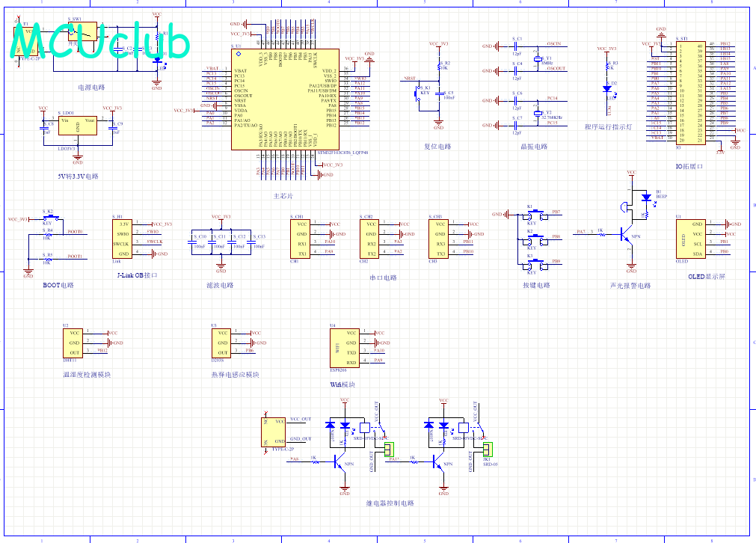Select the 32.768KHz crystal S_Y2
Screen dimensions: 756x543
click(x=538, y=114)
